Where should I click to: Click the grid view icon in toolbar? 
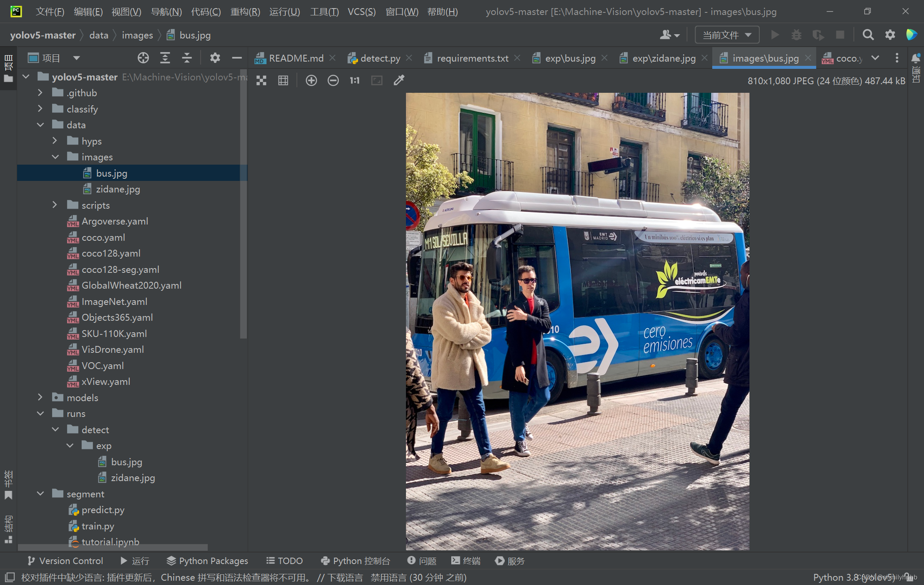tap(284, 81)
